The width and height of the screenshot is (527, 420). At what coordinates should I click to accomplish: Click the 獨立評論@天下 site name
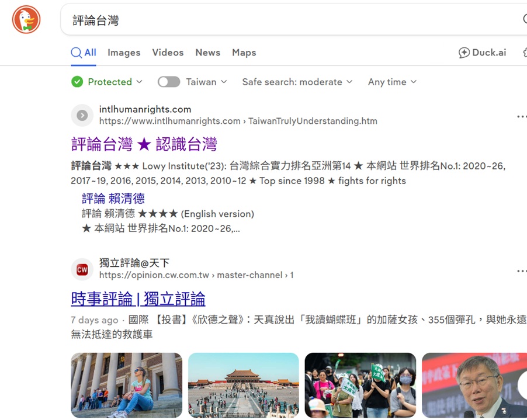click(x=134, y=263)
